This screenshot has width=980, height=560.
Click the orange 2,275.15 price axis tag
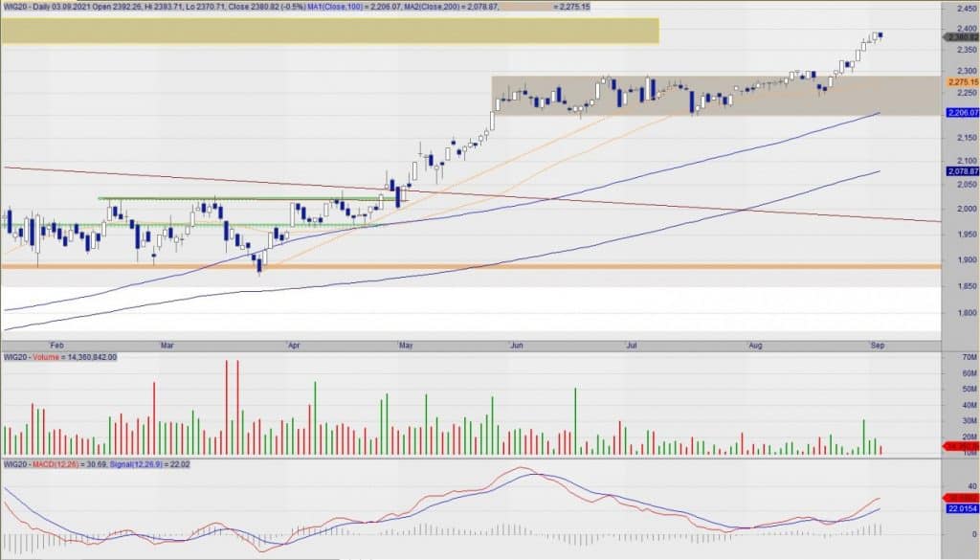[x=961, y=82]
